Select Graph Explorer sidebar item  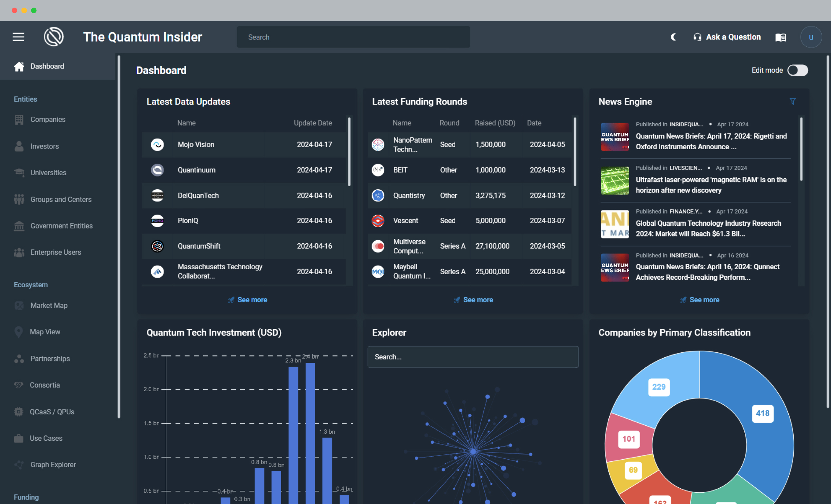click(53, 465)
